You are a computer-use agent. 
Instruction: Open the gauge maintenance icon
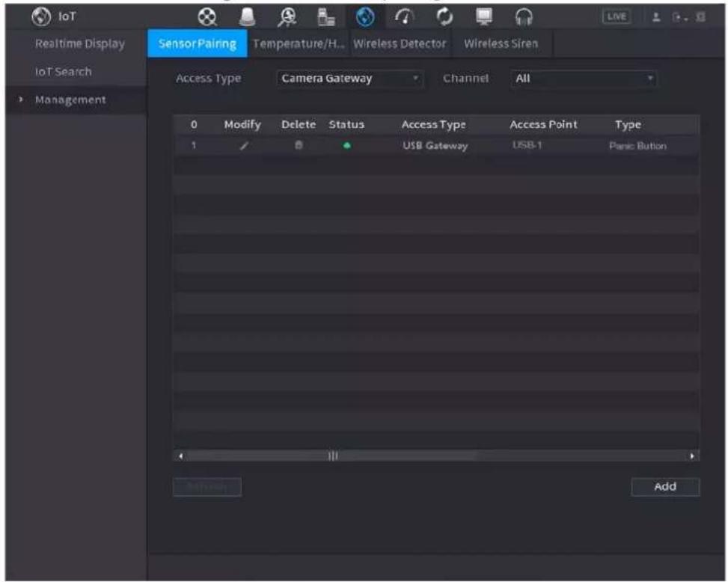(404, 17)
